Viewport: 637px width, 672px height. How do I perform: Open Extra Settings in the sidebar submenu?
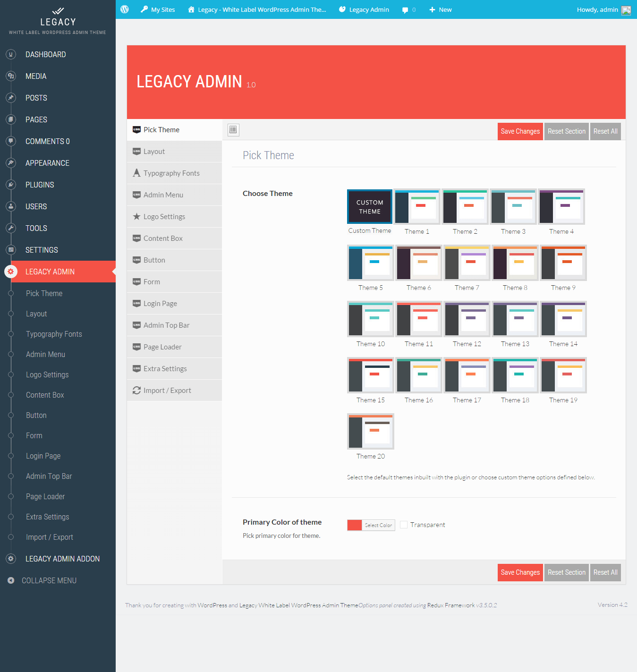click(47, 517)
